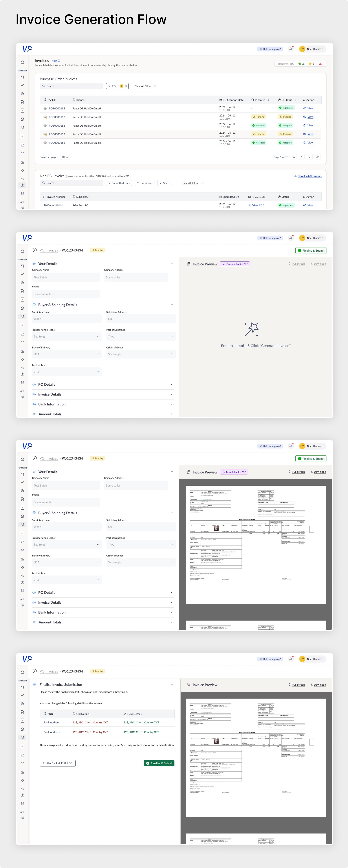Click Full screen on Finalise Invoice Submission screen
This screenshot has height=868, width=348.
click(297, 685)
